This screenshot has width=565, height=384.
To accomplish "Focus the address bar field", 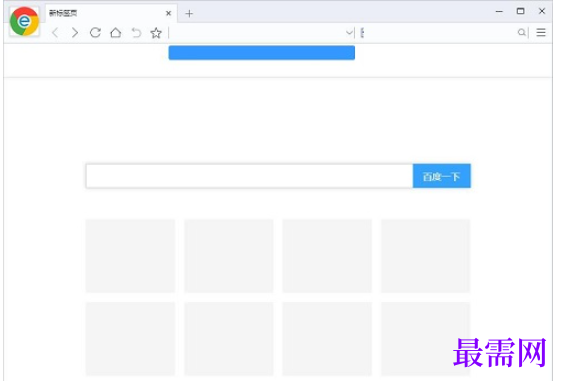I will pos(257,33).
